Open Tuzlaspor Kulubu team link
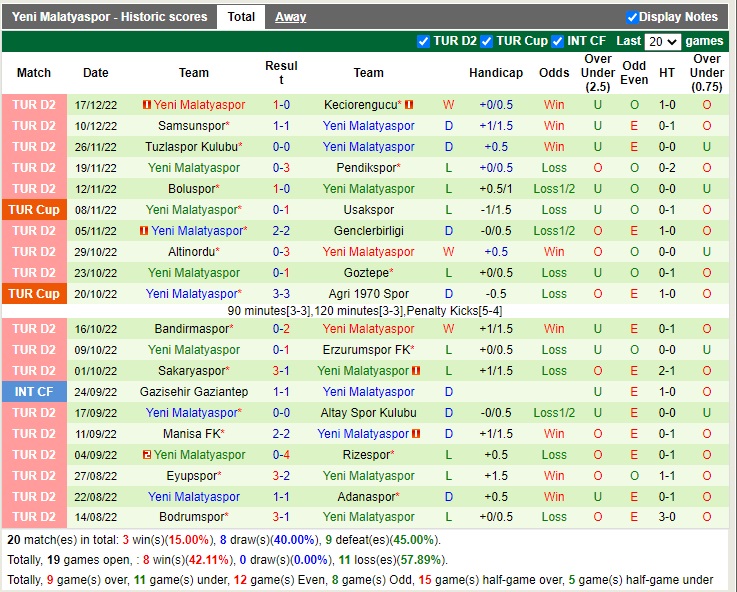Screen dimensions: 737x592 pyautogui.click(x=191, y=147)
